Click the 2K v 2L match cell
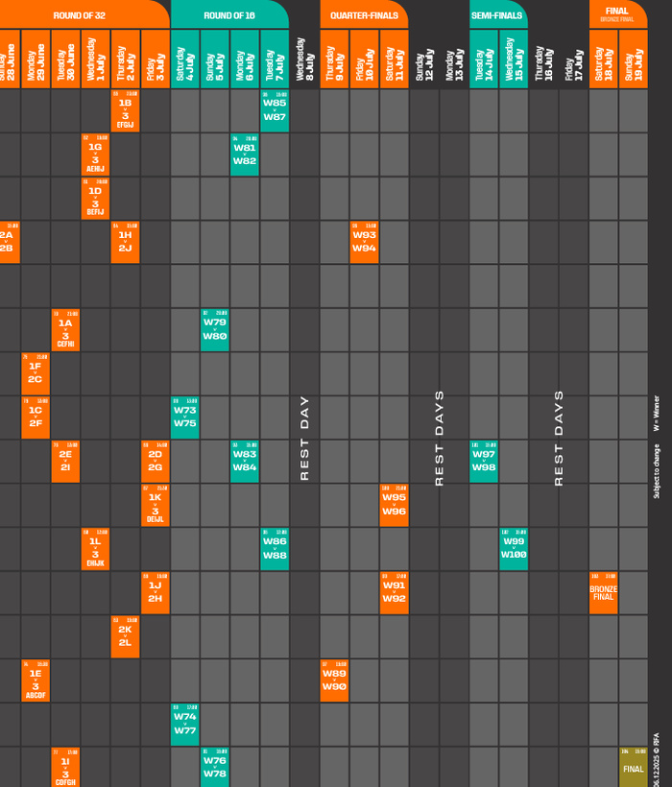Image resolution: width=672 pixels, height=787 pixels. tap(125, 635)
